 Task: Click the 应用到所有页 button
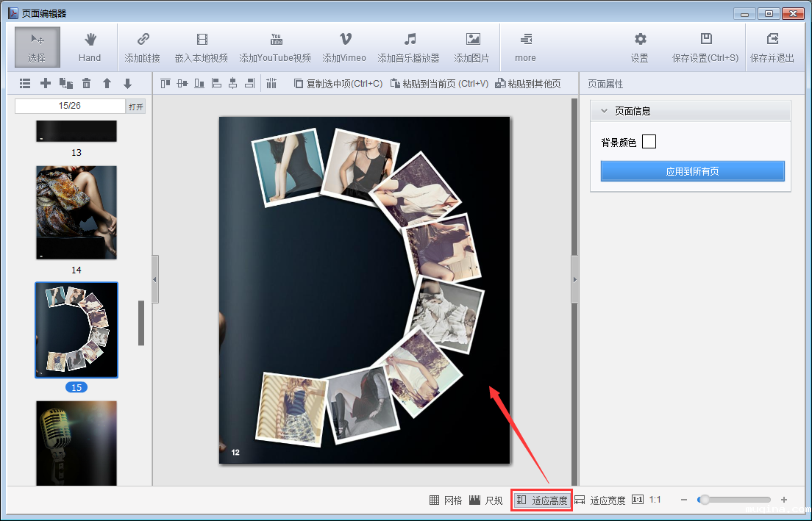click(x=692, y=171)
